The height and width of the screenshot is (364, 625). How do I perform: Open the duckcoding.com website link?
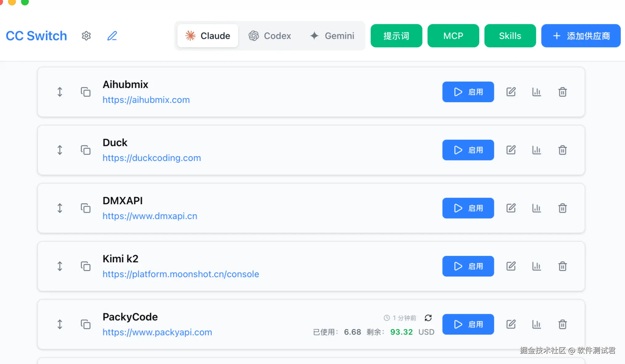tap(152, 158)
